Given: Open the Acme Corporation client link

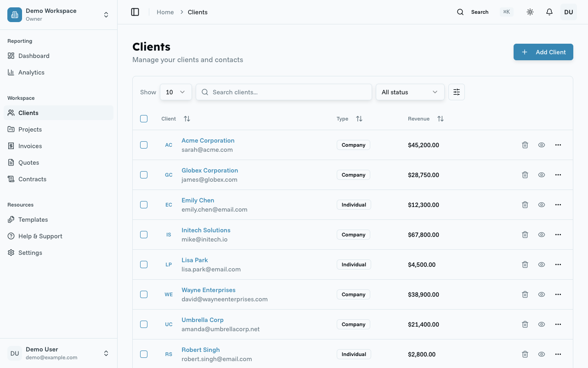Looking at the screenshot, I should pyautogui.click(x=208, y=140).
